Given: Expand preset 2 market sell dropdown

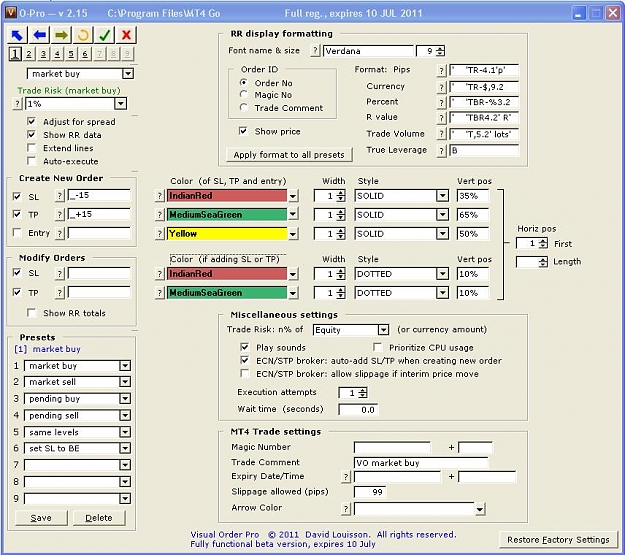Looking at the screenshot, I should (x=125, y=382).
